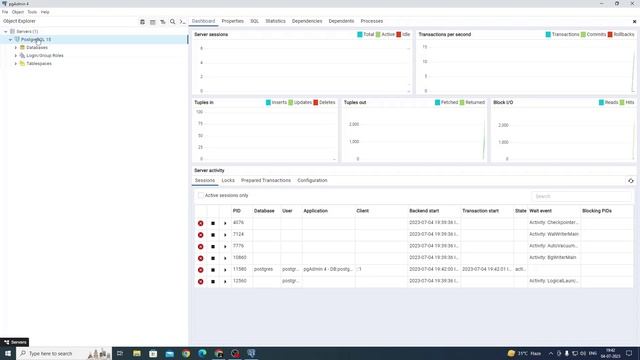640x360 pixels.
Task: Open the File menu
Action: pyautogui.click(x=5, y=12)
